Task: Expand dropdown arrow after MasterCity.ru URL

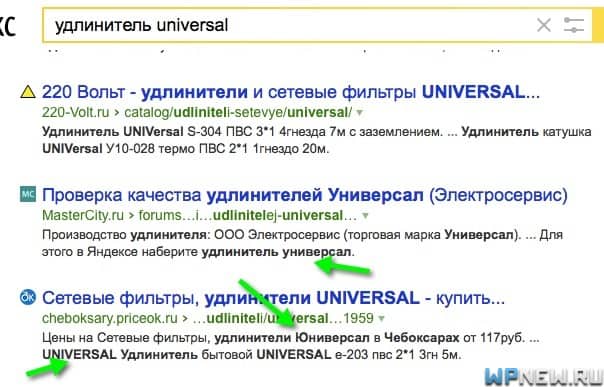Action: click(365, 216)
